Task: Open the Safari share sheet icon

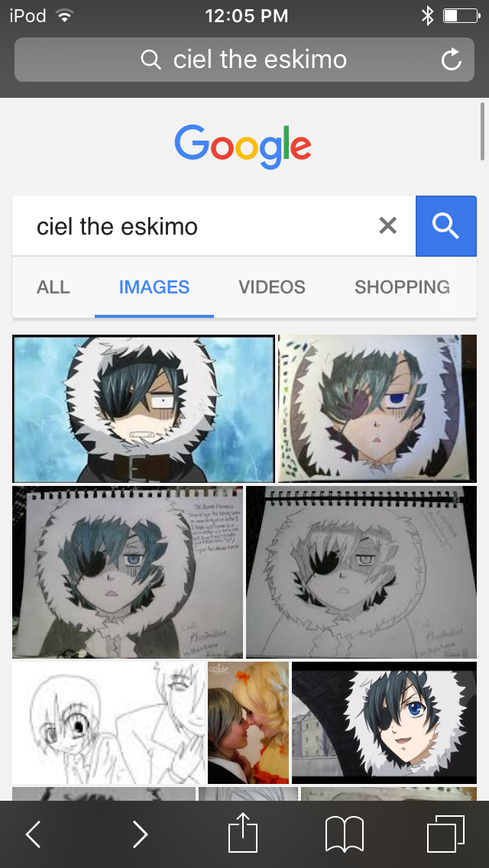Action: click(243, 832)
